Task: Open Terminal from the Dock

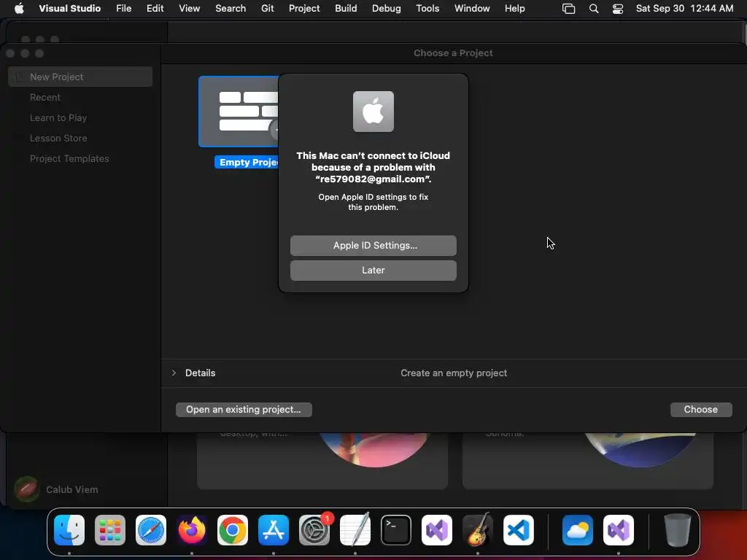Action: point(396,530)
